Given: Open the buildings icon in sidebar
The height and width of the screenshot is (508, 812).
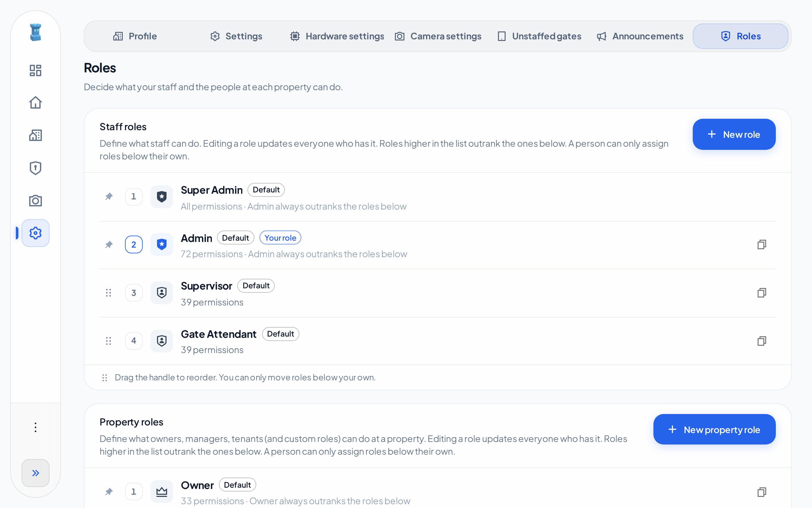Looking at the screenshot, I should point(35,135).
